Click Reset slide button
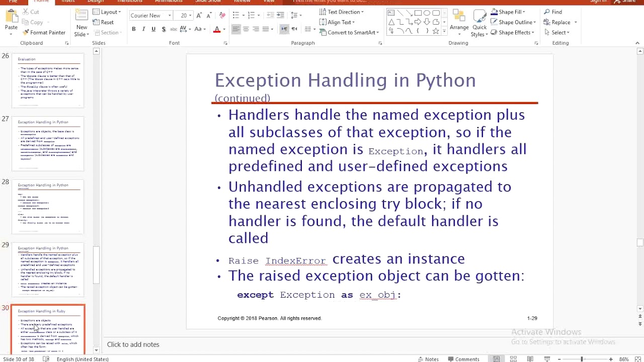The width and height of the screenshot is (644, 362). 104,22
